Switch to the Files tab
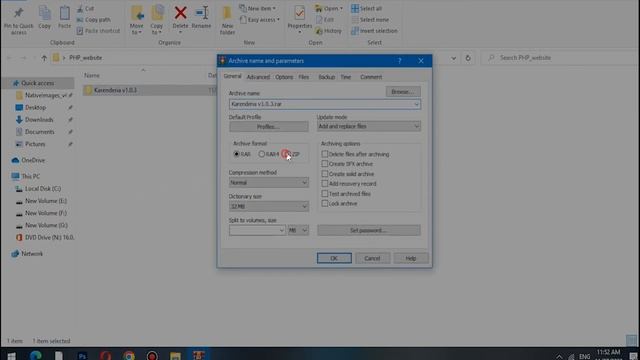The height and width of the screenshot is (360, 640). (x=303, y=77)
